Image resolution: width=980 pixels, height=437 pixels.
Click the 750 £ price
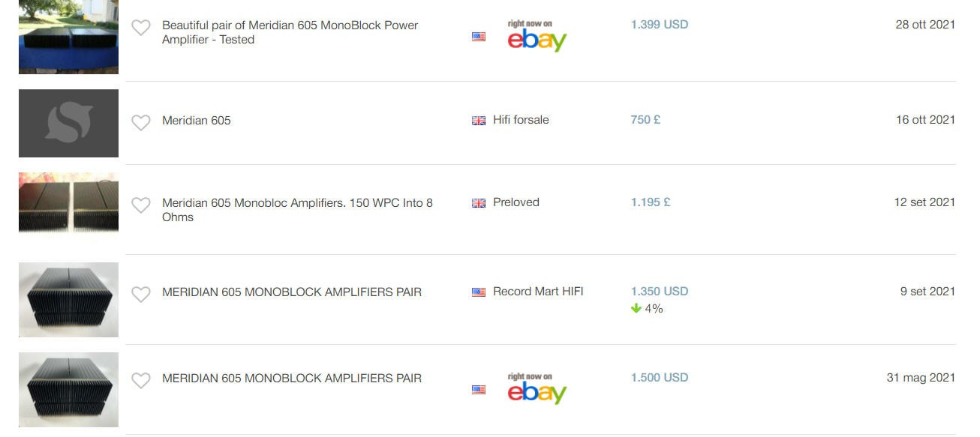point(645,120)
